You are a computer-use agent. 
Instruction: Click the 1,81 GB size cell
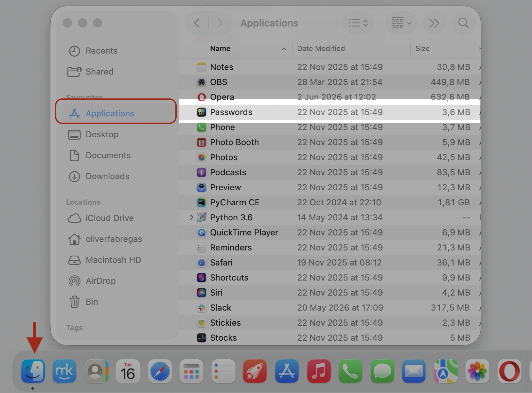(453, 202)
